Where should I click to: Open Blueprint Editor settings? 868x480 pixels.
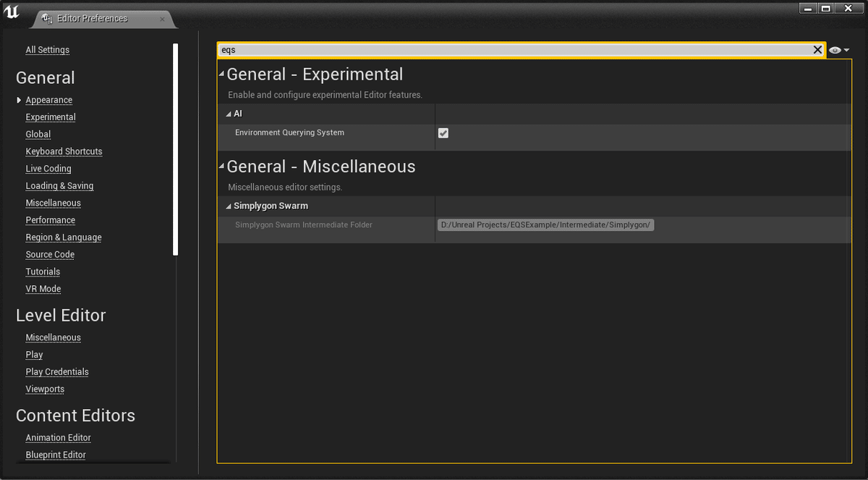56,455
